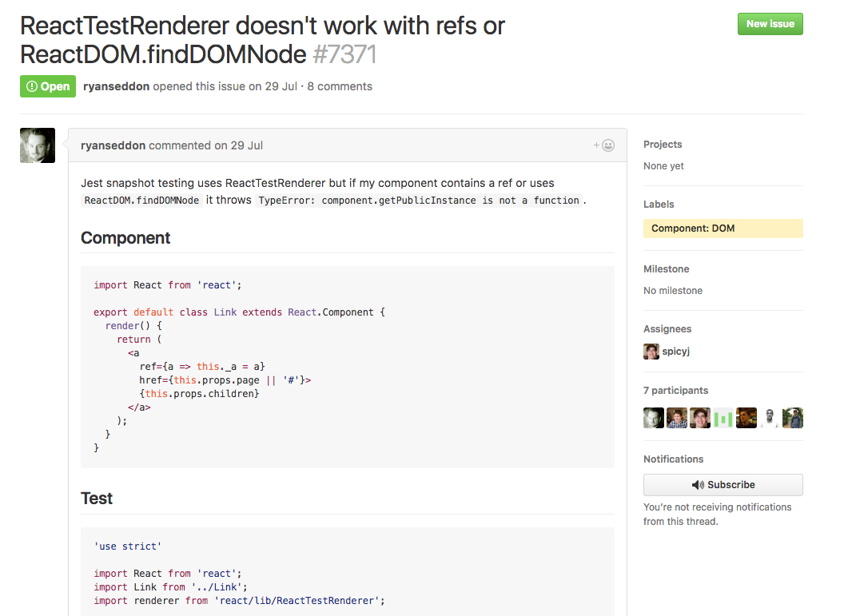The height and width of the screenshot is (616, 844).
Task: Subscribe to thread notifications
Action: click(723, 485)
